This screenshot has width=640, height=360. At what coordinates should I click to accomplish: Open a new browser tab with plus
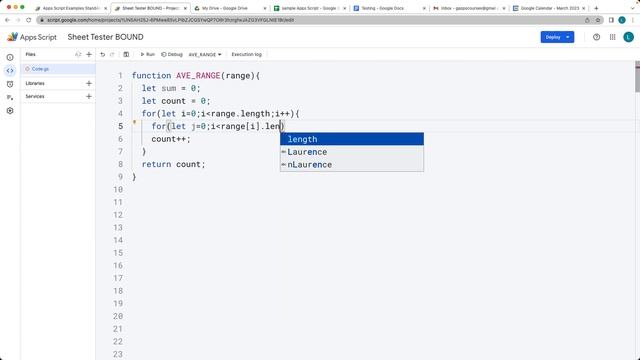pos(596,8)
